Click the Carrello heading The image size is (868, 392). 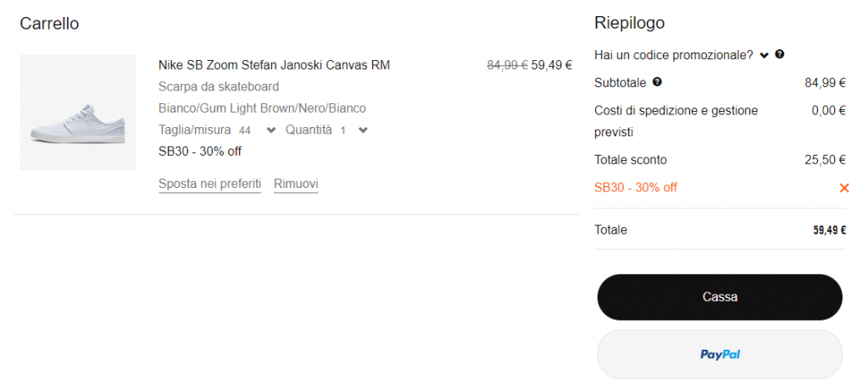point(49,24)
